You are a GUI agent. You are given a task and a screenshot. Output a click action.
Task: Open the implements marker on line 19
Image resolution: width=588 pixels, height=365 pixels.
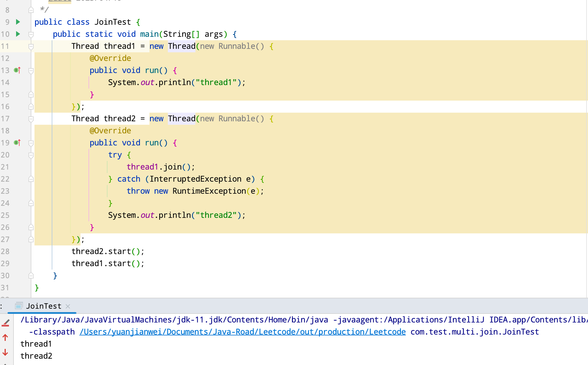tap(18, 143)
